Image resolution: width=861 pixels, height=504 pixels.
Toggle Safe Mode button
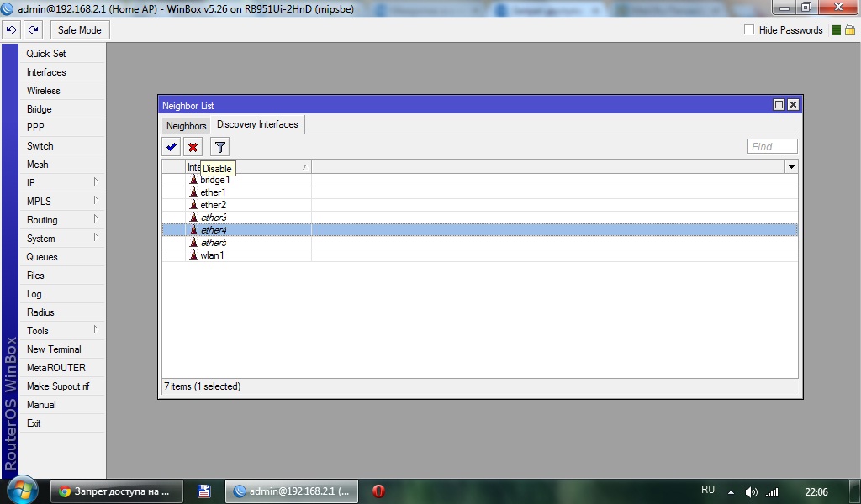point(80,30)
